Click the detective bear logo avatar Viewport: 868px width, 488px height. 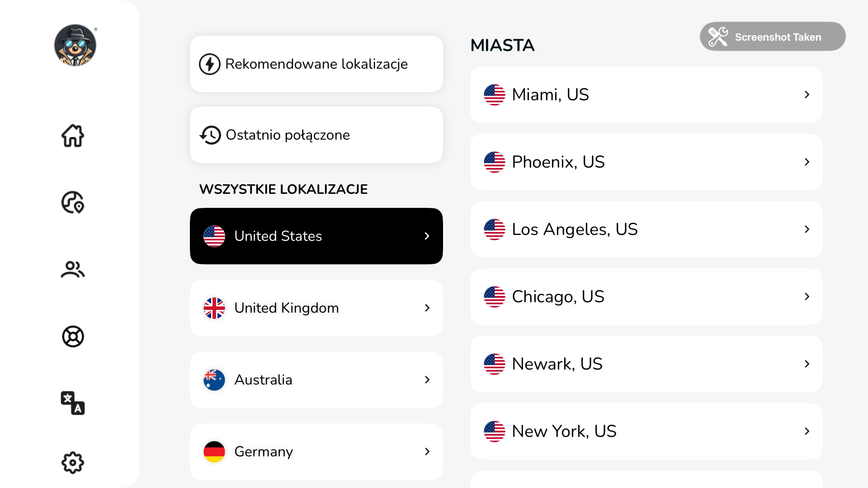(x=75, y=45)
